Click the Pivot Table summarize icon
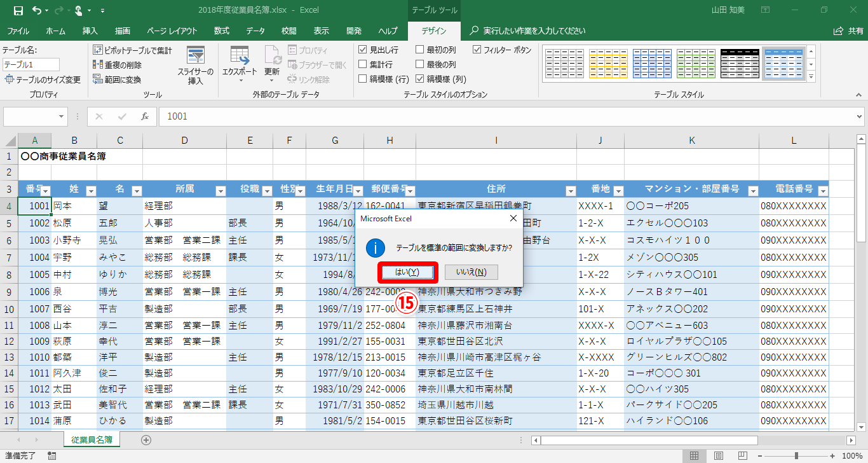This screenshot has width=868, height=463. tap(98, 50)
